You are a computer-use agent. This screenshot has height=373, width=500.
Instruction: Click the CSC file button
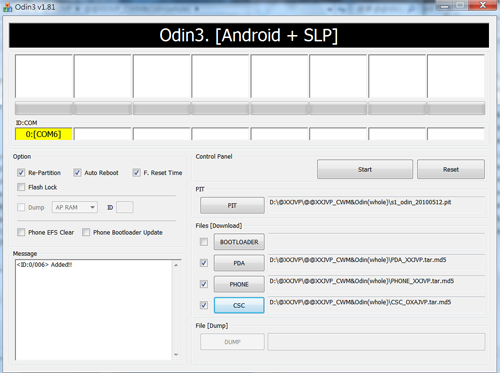(x=239, y=305)
